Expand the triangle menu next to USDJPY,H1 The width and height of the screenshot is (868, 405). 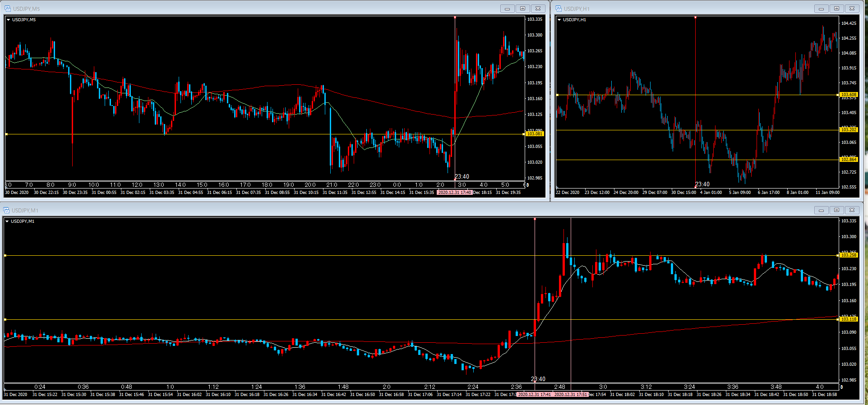tap(559, 20)
